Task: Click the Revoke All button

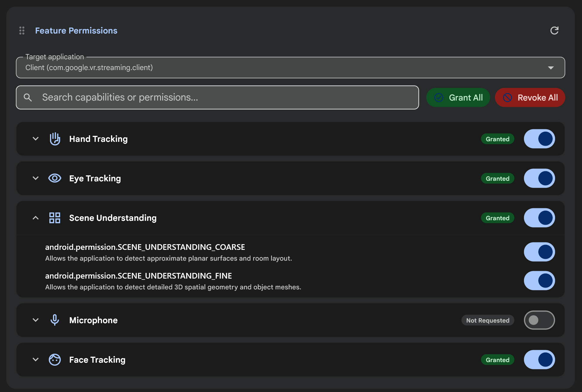Action: click(x=530, y=98)
